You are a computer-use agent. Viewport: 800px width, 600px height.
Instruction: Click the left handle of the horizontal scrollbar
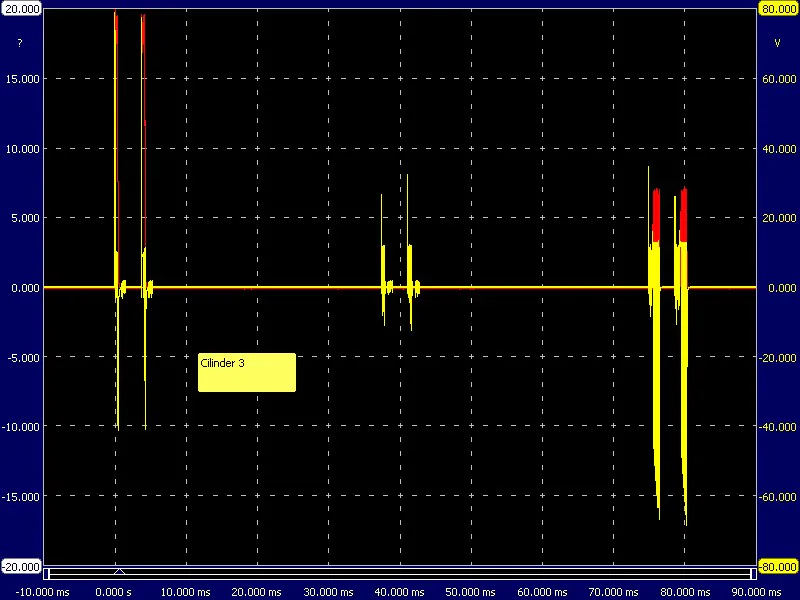click(47, 574)
